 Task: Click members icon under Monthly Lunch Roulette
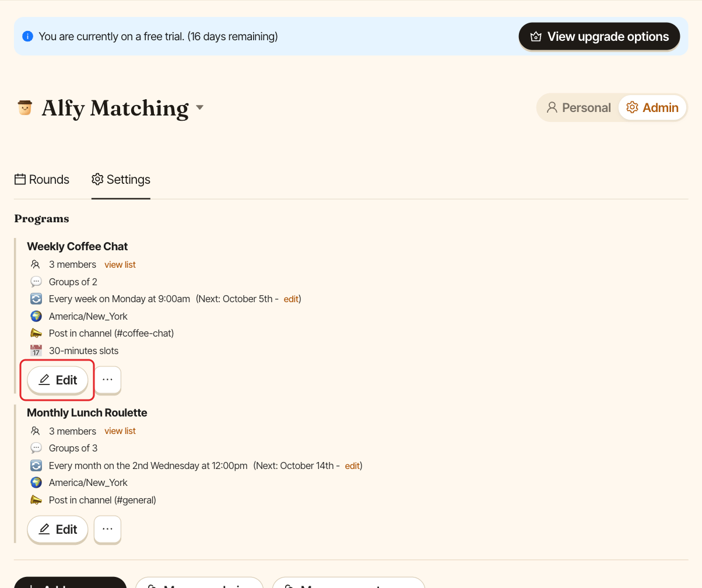[x=36, y=431]
